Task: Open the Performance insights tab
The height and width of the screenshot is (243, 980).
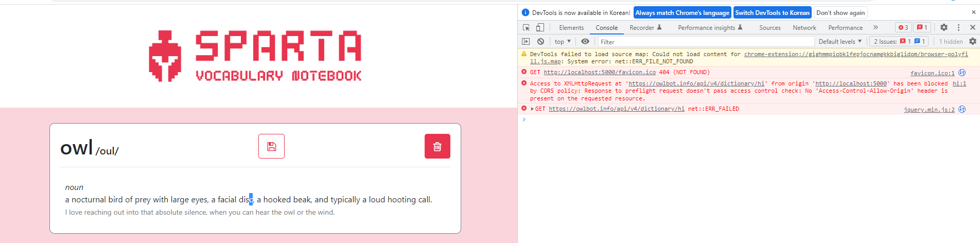Action: tap(710, 28)
